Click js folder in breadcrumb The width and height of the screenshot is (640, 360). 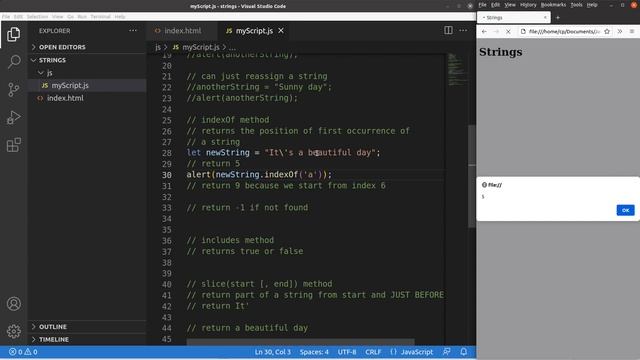tap(158, 47)
